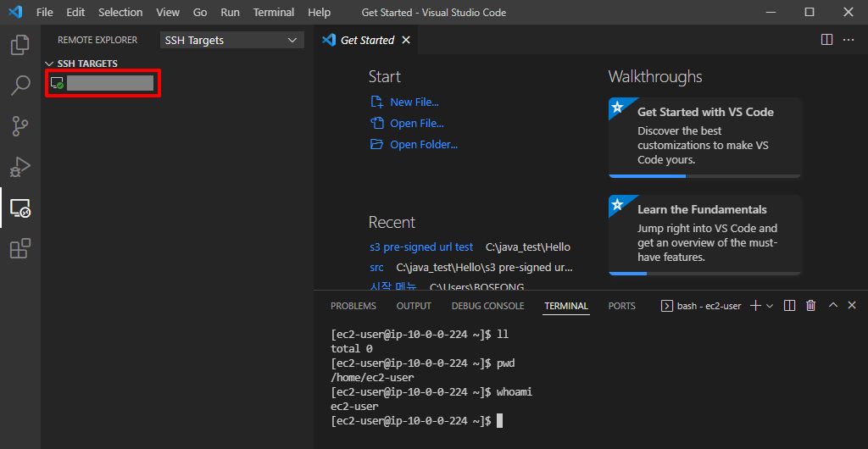Select the Remote Explorer activity icon

click(x=20, y=208)
